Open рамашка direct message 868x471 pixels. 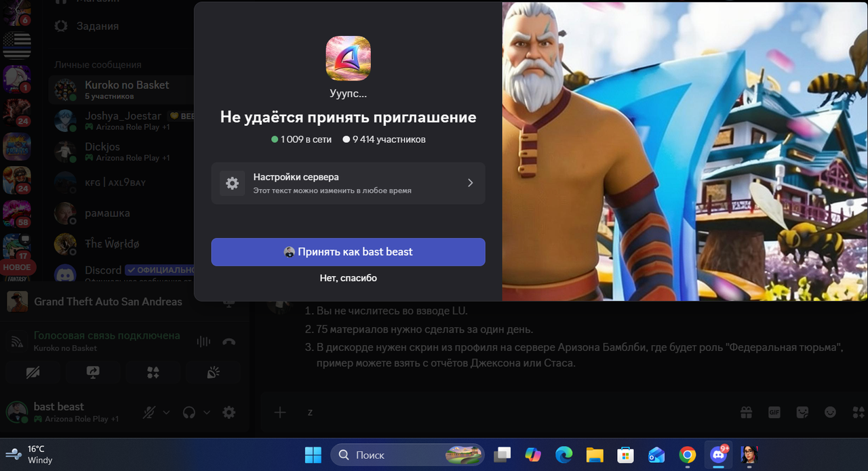122,213
